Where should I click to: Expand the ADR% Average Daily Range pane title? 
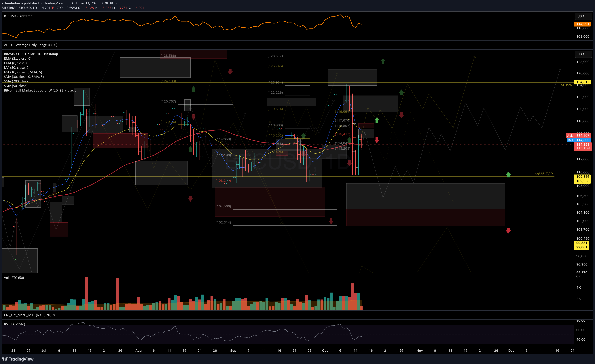point(30,45)
